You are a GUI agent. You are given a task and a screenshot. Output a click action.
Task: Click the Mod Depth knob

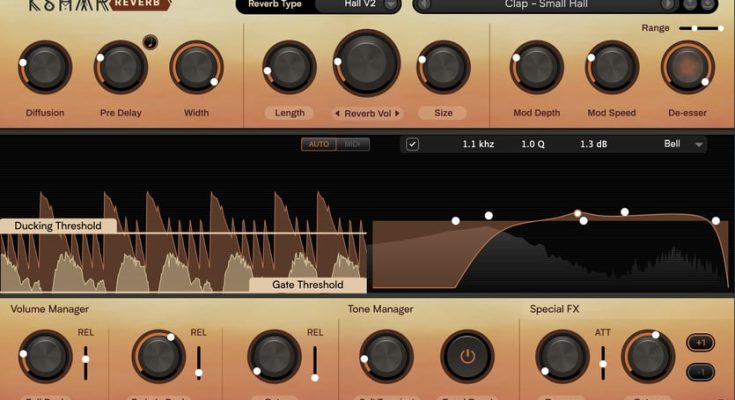coord(538,68)
